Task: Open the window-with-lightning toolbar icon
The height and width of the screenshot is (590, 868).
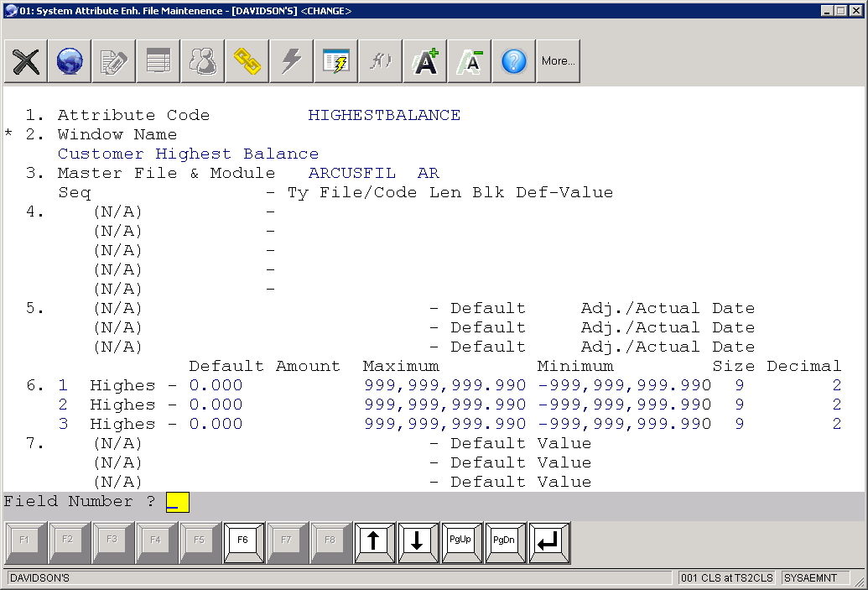Action: pos(336,61)
